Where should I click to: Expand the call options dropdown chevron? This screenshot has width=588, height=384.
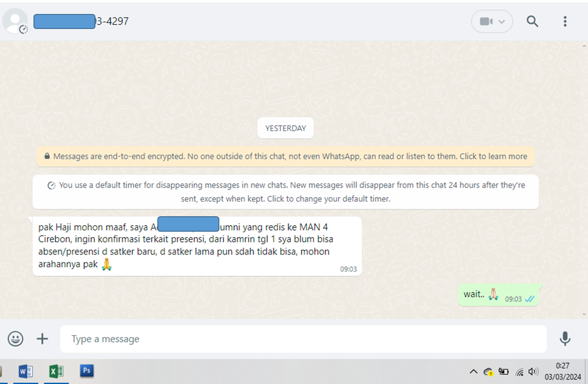click(x=502, y=22)
